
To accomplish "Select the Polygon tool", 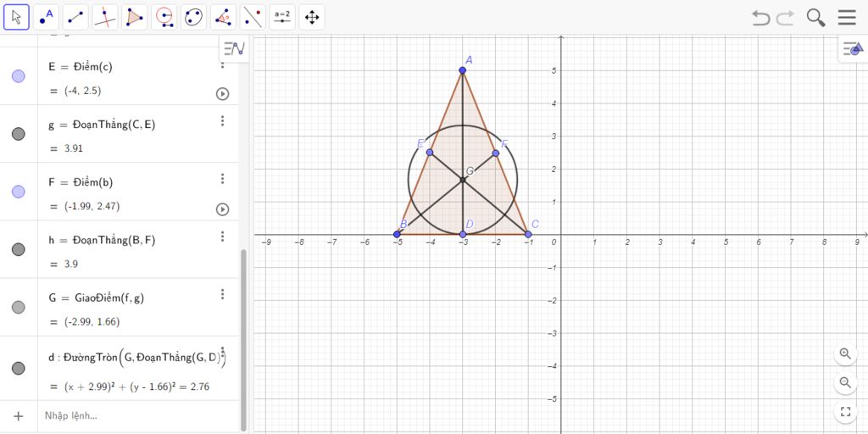I will tap(135, 17).
